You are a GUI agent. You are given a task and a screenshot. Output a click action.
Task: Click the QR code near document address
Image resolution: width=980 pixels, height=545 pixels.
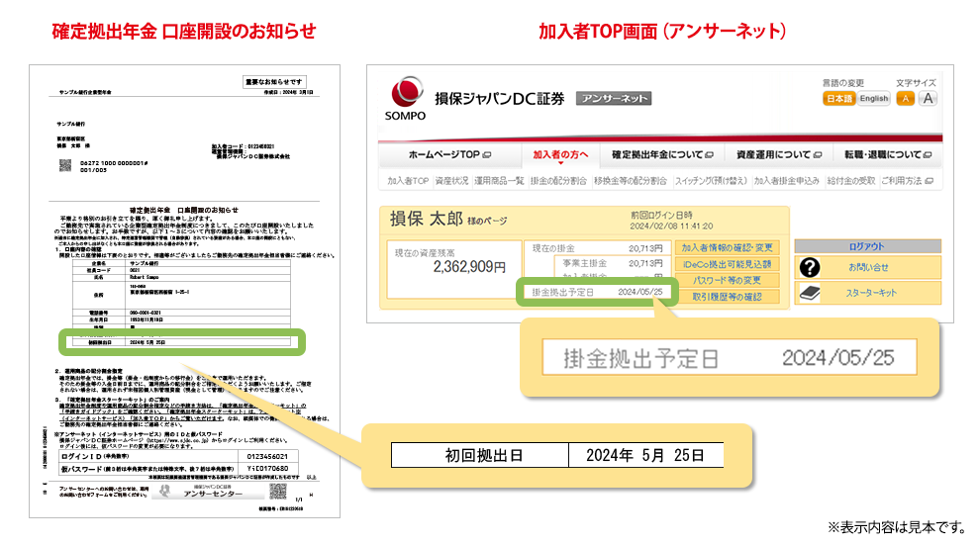pos(65,165)
